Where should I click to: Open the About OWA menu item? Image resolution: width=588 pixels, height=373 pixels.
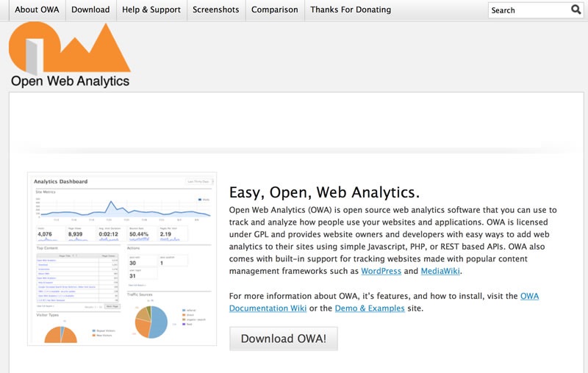coord(37,10)
